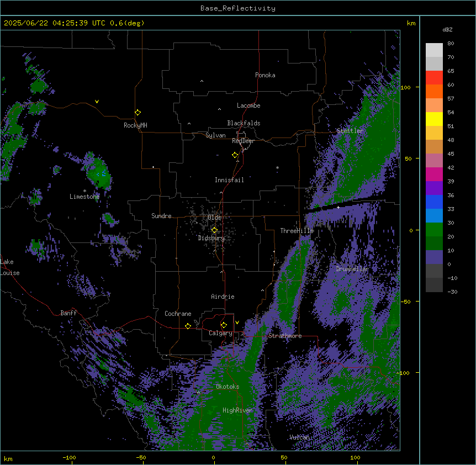
Task: Click the yellow diamond marker below RedDeer
Action: 235,155
